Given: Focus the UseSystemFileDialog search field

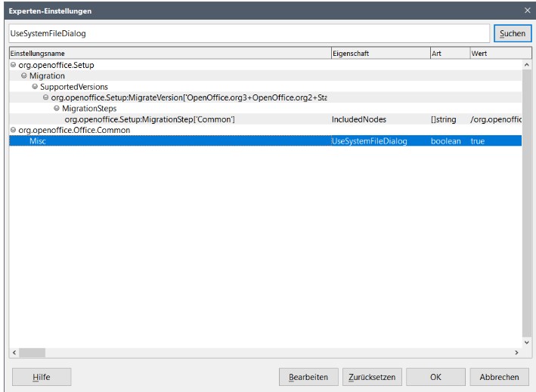Looking at the screenshot, I should click(249, 33).
